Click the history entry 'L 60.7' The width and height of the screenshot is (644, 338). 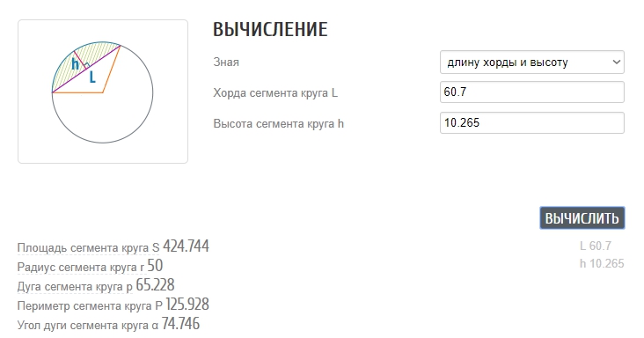(x=596, y=246)
